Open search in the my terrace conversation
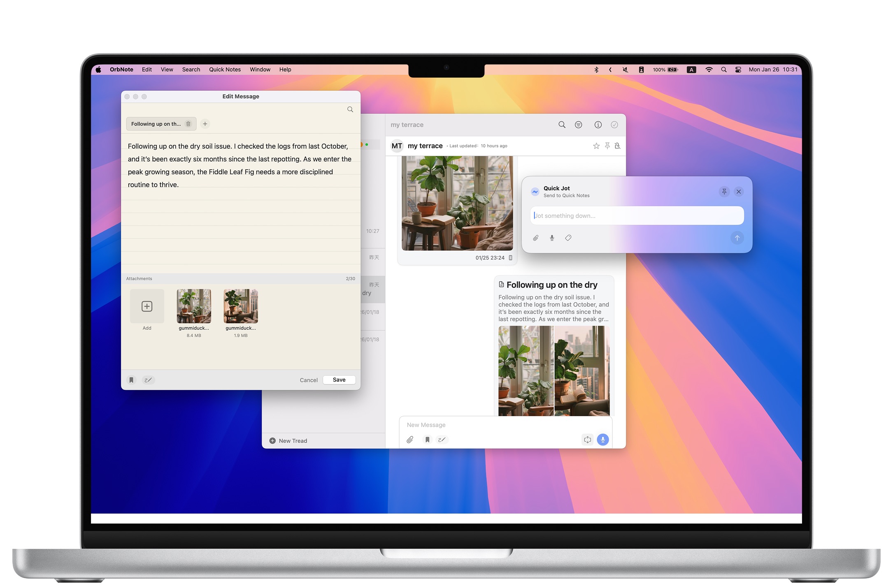Viewport: 893px width, 588px height. point(562,125)
